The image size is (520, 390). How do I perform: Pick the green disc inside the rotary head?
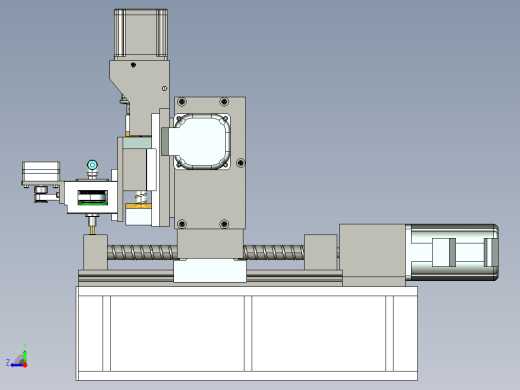click(93, 203)
